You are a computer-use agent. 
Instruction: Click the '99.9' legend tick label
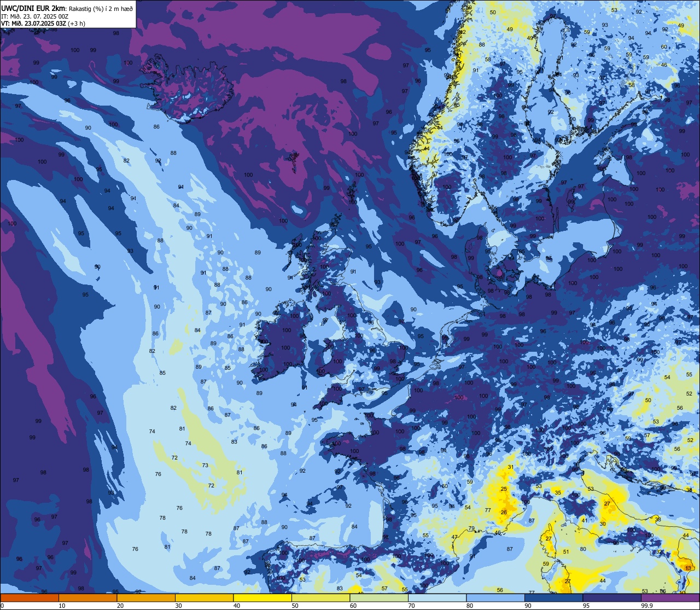[647, 606]
